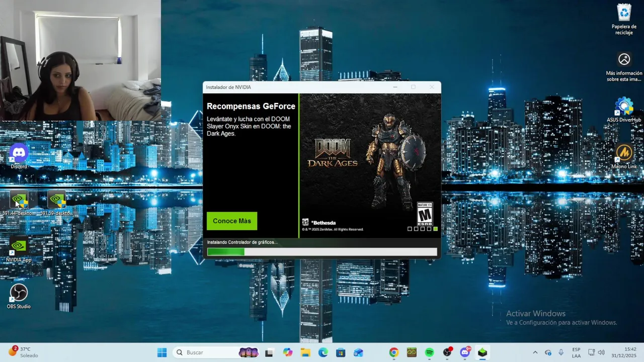Viewport: 644px width, 362px height.
Task: Open the volume tray icon
Action: coord(601,352)
